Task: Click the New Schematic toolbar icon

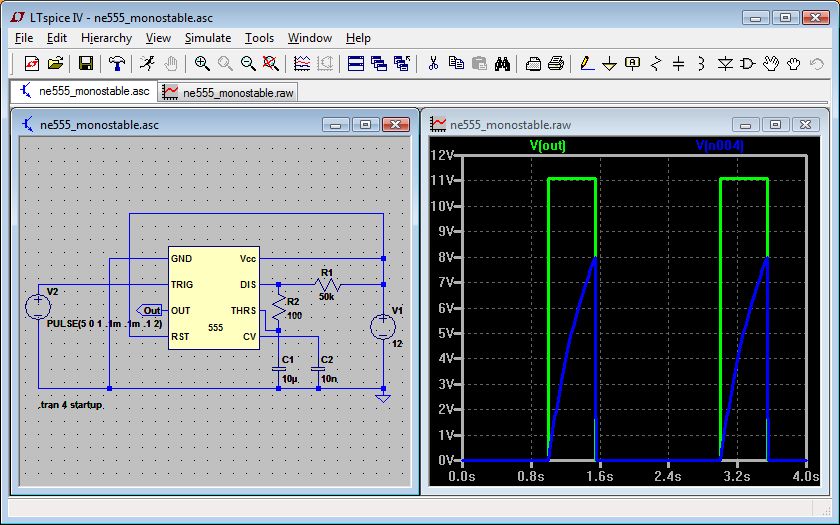Action: (x=32, y=64)
